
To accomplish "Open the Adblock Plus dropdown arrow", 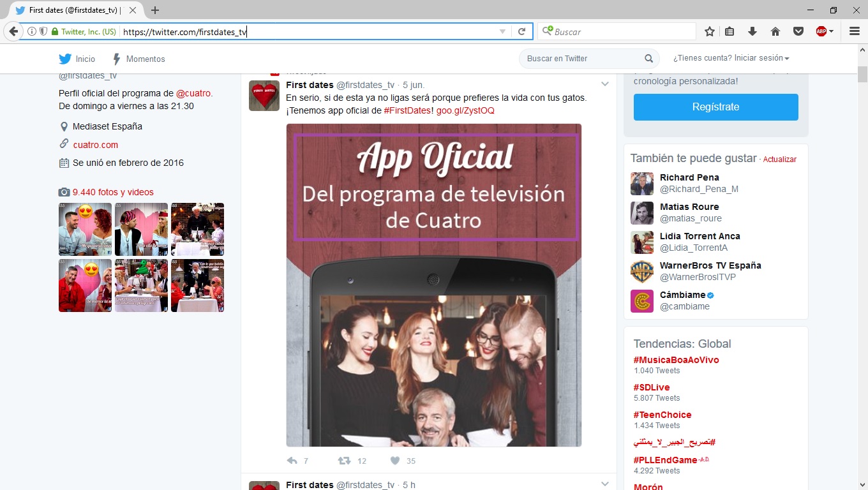I will tap(832, 32).
